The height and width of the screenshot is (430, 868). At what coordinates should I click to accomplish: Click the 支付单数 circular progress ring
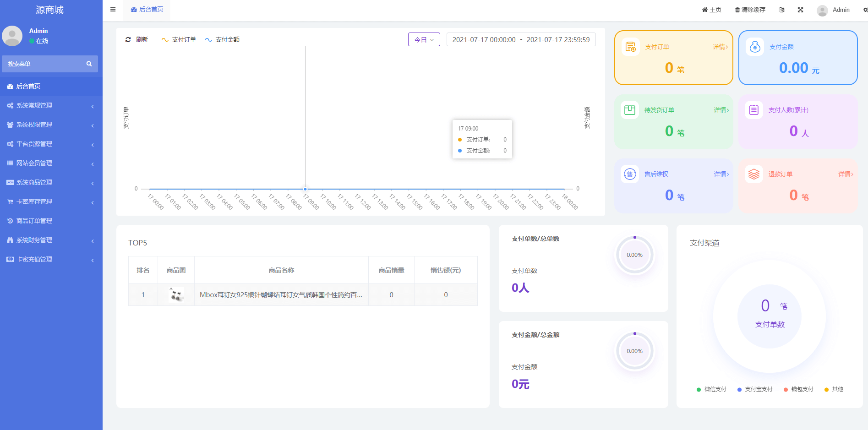634,255
